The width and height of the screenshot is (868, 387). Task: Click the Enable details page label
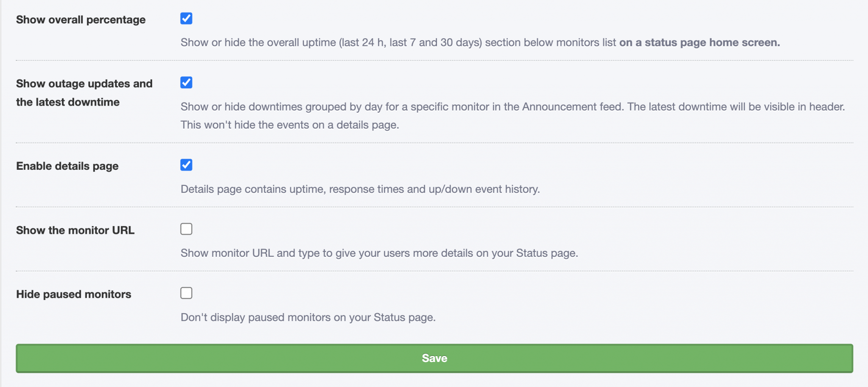pyautogui.click(x=67, y=166)
